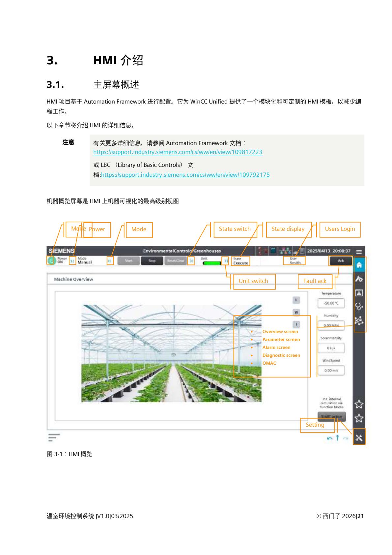Open Settings via crossed tools icon
Screen dimensions: 392x555
click(359, 438)
